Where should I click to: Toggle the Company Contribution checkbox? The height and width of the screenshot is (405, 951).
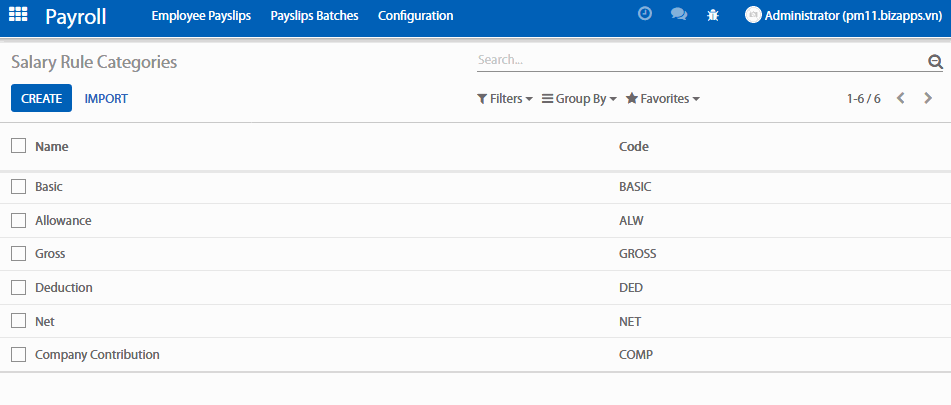(18, 354)
